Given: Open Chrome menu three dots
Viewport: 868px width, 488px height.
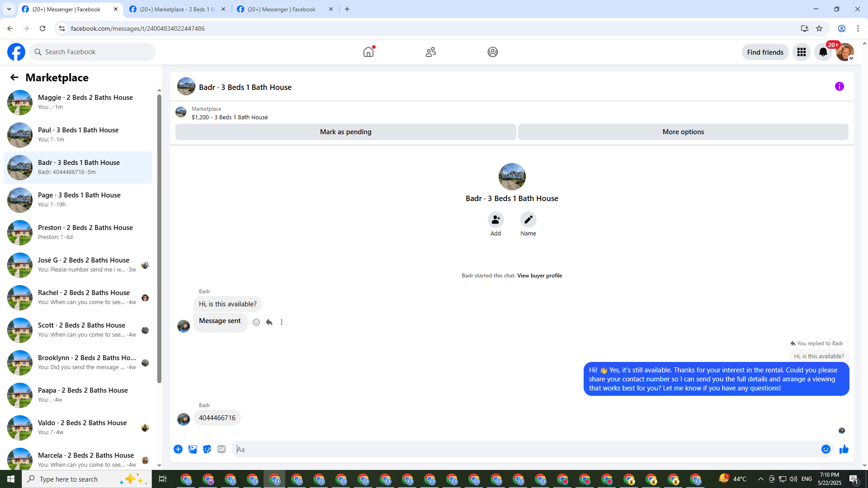Looking at the screenshot, I should (858, 28).
